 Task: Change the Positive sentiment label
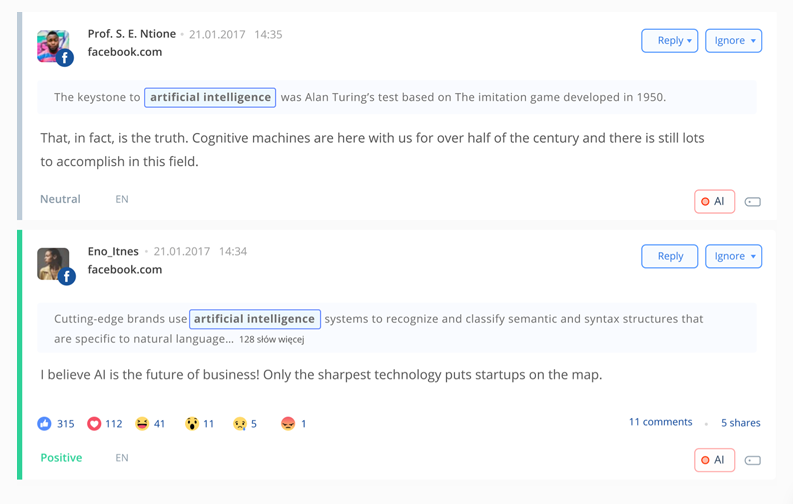(x=61, y=457)
